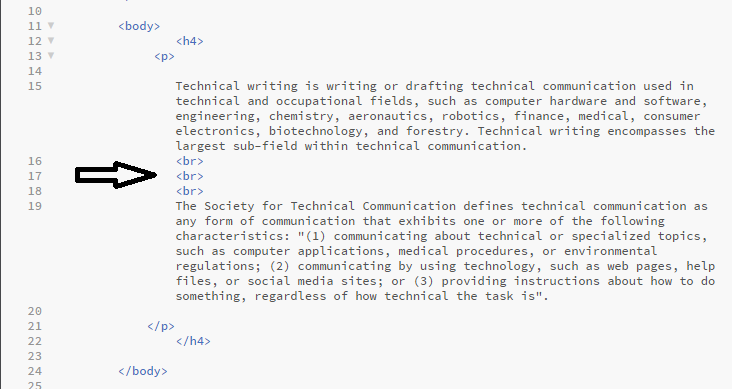This screenshot has width=732, height=389.
Task: Click line number 19 in gutter
Action: pyautogui.click(x=35, y=206)
